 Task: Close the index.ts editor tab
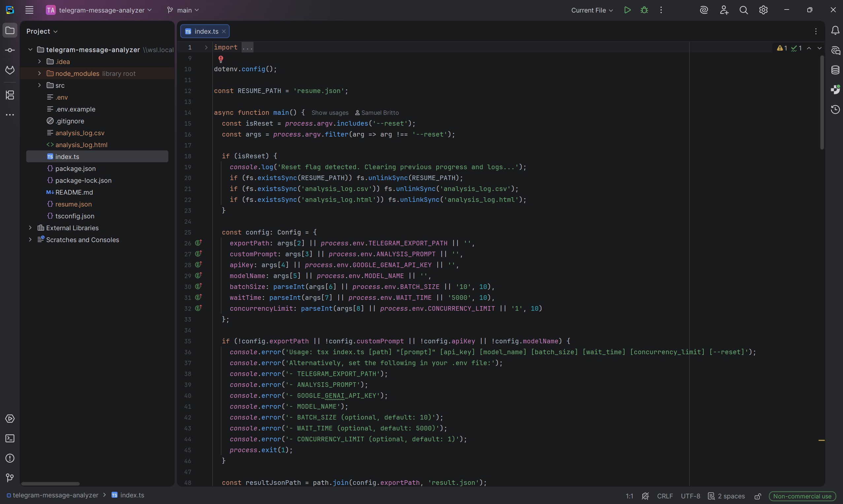click(223, 31)
